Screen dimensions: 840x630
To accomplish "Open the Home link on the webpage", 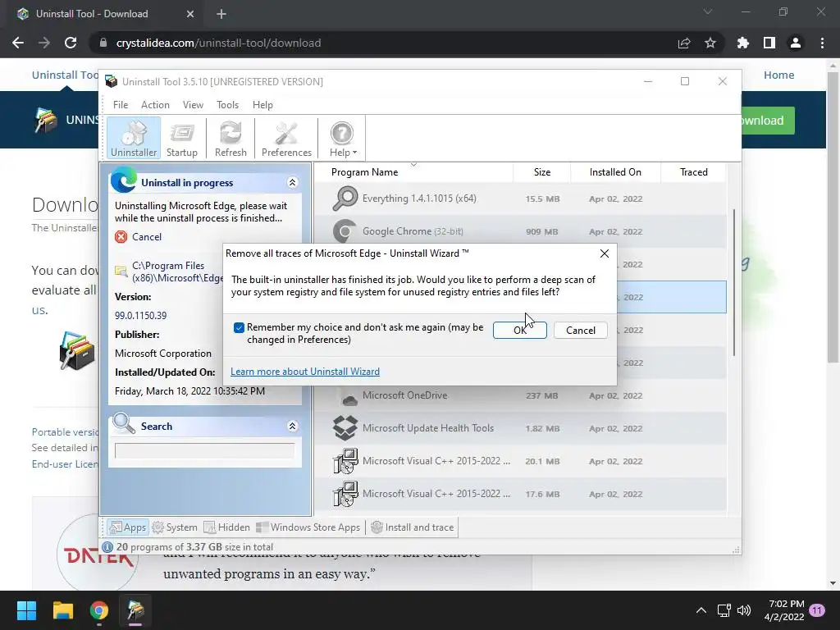I will click(779, 75).
